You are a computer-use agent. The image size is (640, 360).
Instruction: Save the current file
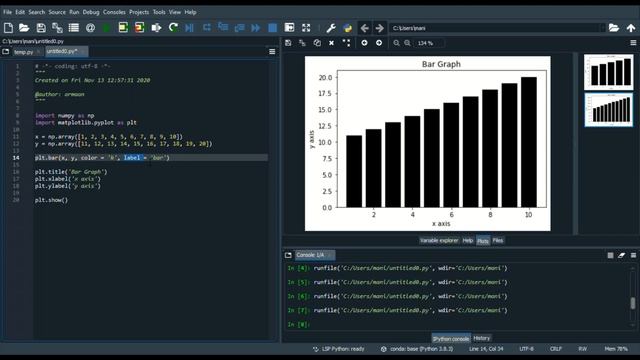41,28
